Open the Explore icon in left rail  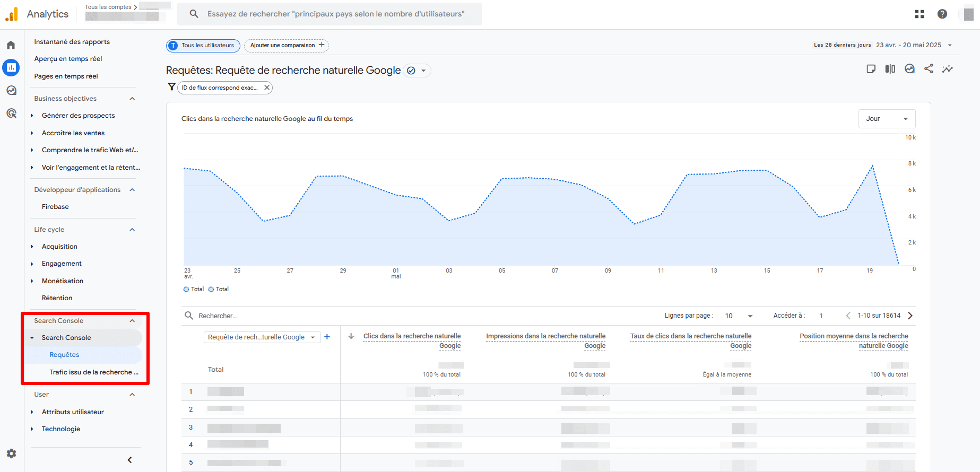tap(11, 91)
